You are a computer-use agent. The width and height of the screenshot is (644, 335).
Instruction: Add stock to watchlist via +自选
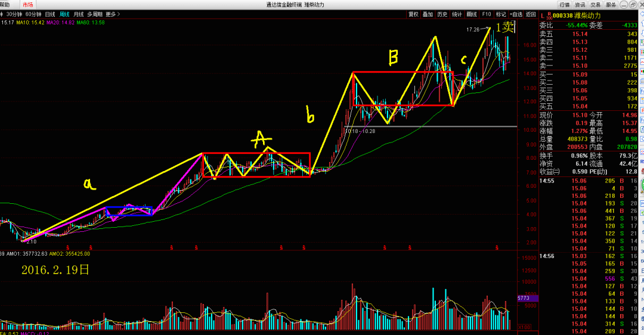tap(516, 14)
